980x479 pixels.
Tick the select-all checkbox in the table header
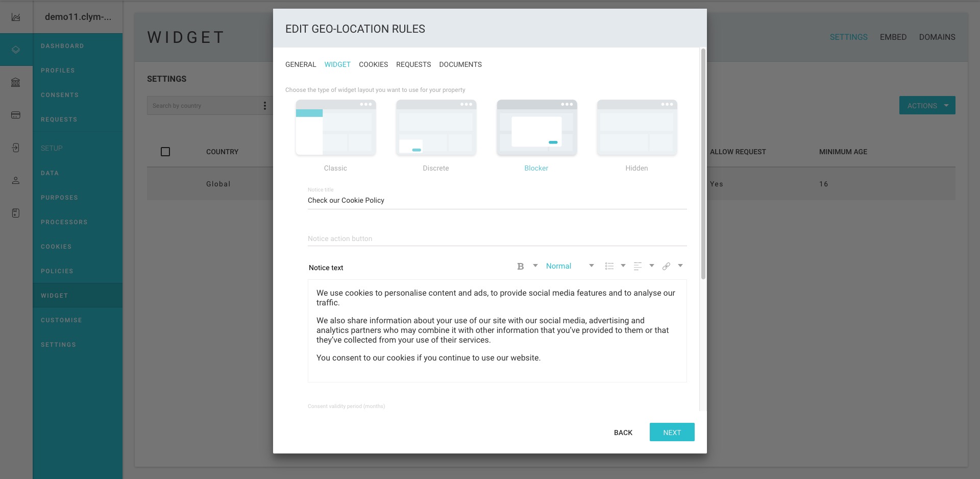pyautogui.click(x=165, y=152)
